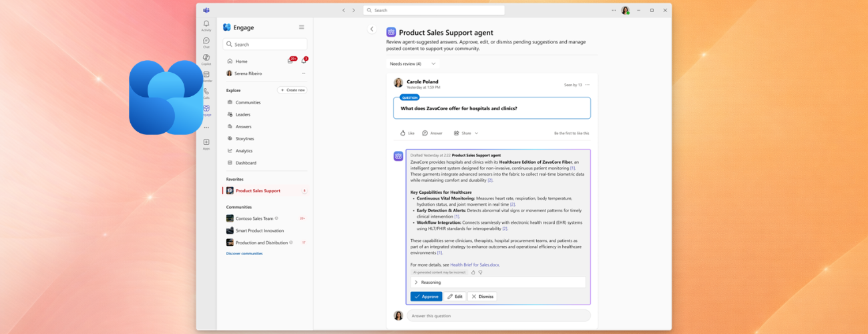Edit the agent's drafted answer
Viewport: 868px width, 334px height.
(455, 297)
